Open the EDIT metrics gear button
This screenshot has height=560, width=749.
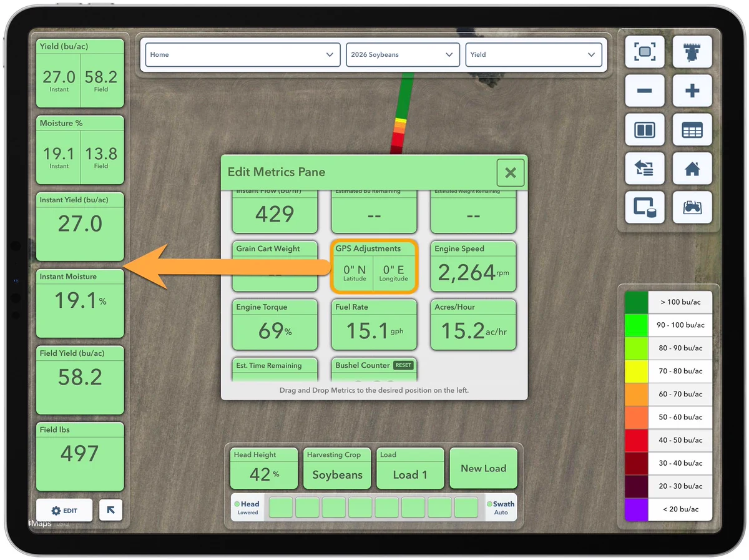(64, 510)
